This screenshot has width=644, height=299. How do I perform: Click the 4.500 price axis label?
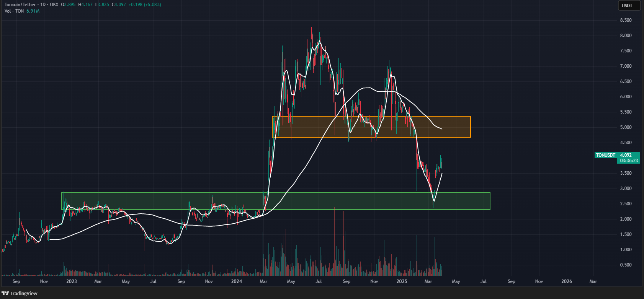click(626, 143)
